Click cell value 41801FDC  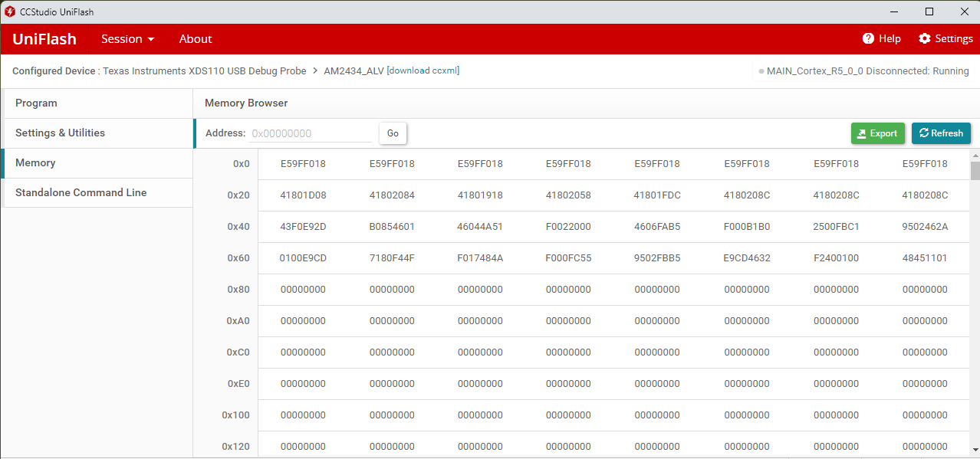click(x=657, y=195)
